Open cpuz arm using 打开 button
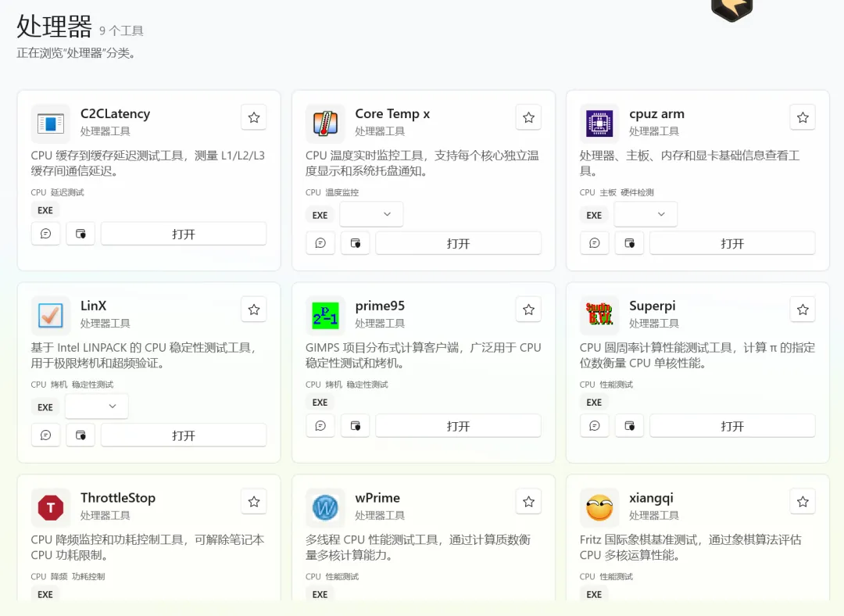 pyautogui.click(x=732, y=243)
